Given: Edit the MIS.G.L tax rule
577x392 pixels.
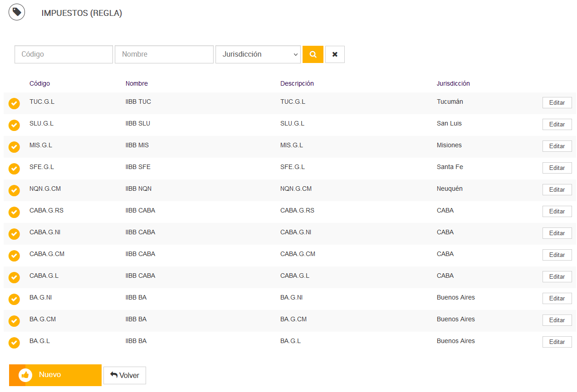Looking at the screenshot, I should 557,146.
